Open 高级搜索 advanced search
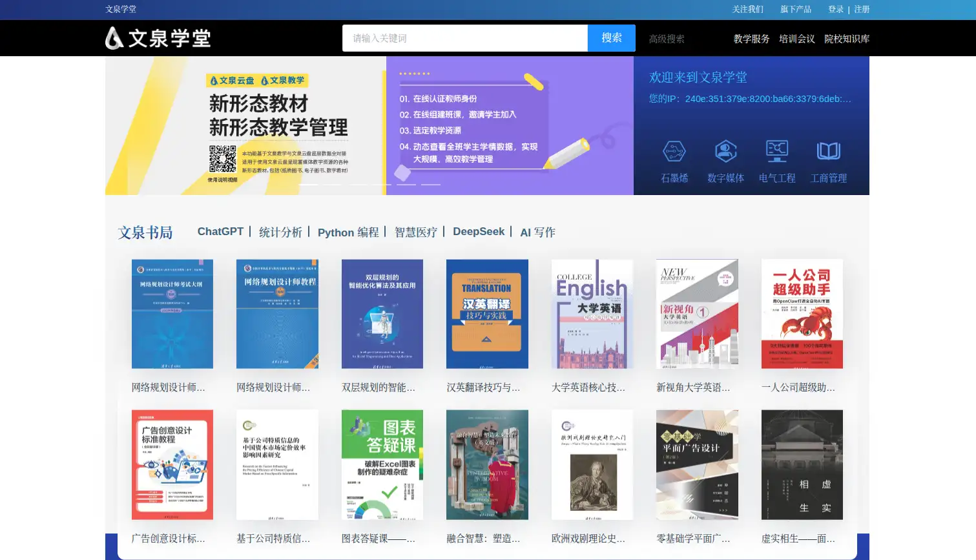The width and height of the screenshot is (976, 560). (x=667, y=39)
